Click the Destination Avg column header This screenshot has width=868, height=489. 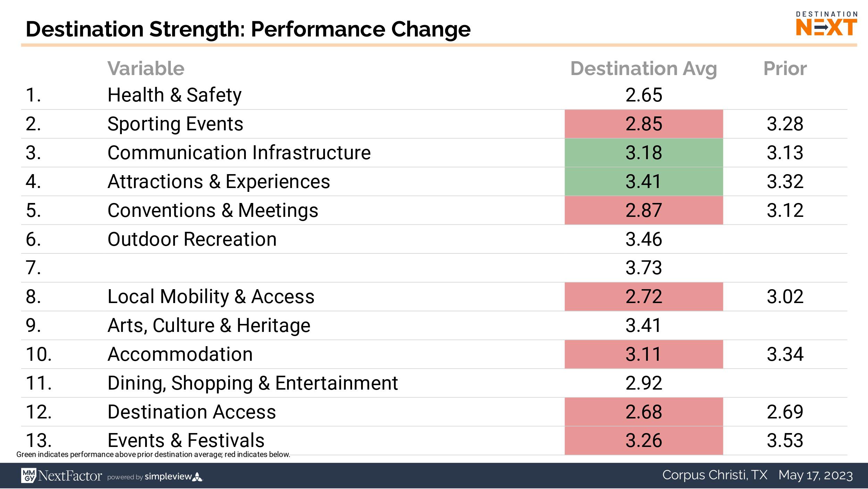coord(643,68)
